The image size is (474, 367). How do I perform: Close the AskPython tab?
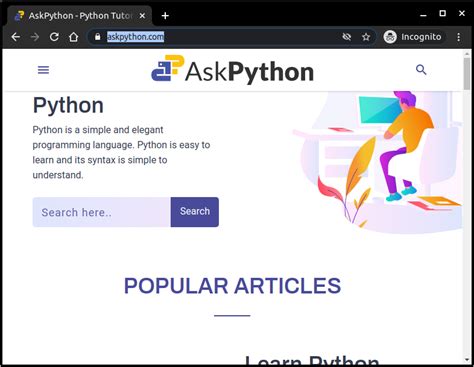142,16
